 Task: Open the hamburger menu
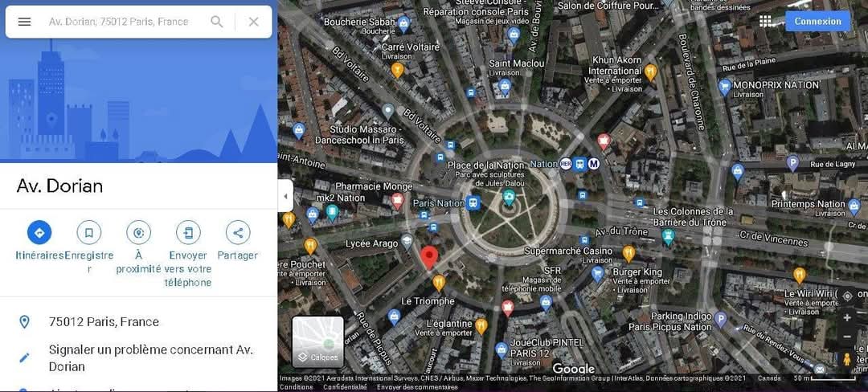[x=24, y=22]
